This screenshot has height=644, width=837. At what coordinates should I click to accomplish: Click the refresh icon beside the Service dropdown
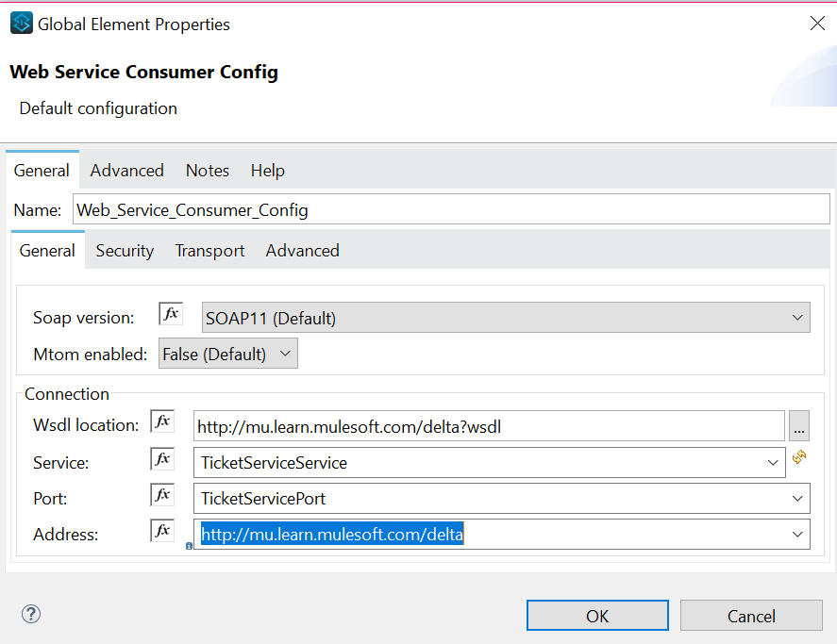(799, 457)
